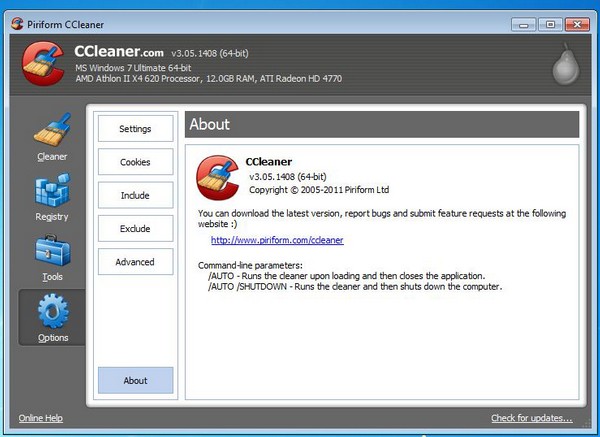Open the Tools toolbox section

(x=52, y=258)
